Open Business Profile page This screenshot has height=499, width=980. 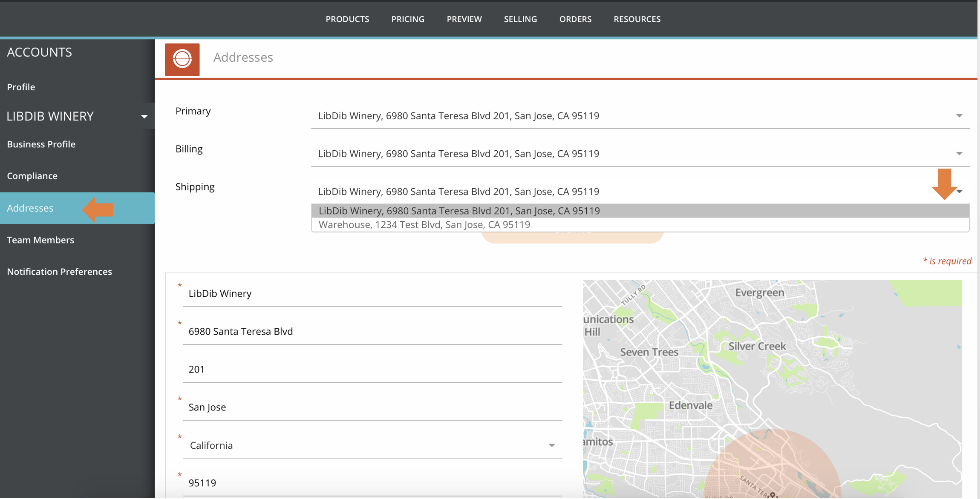(41, 144)
